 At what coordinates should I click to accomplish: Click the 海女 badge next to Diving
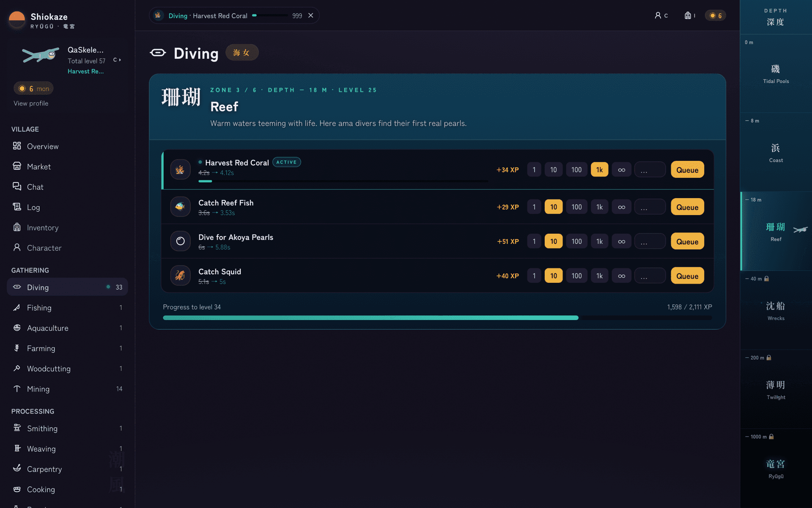[241, 52]
